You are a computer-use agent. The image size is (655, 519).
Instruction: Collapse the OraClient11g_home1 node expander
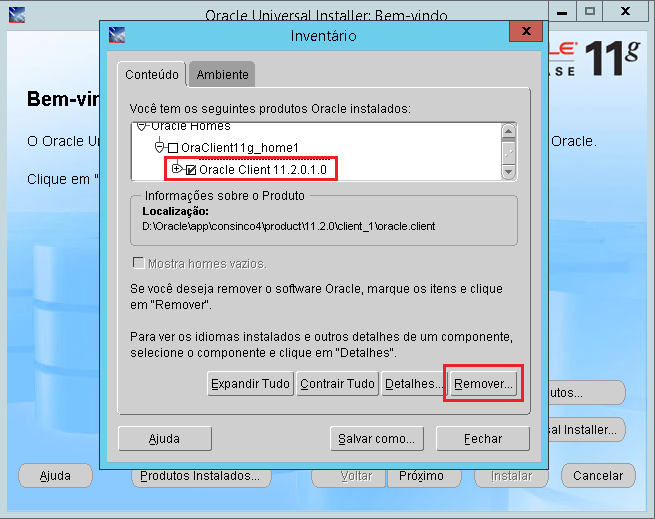[x=159, y=148]
